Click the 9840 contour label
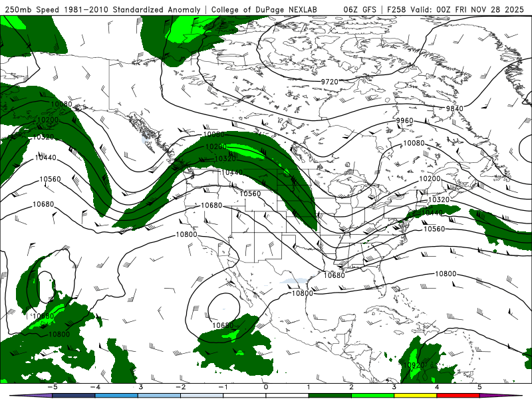532x399 pixels. point(455,108)
